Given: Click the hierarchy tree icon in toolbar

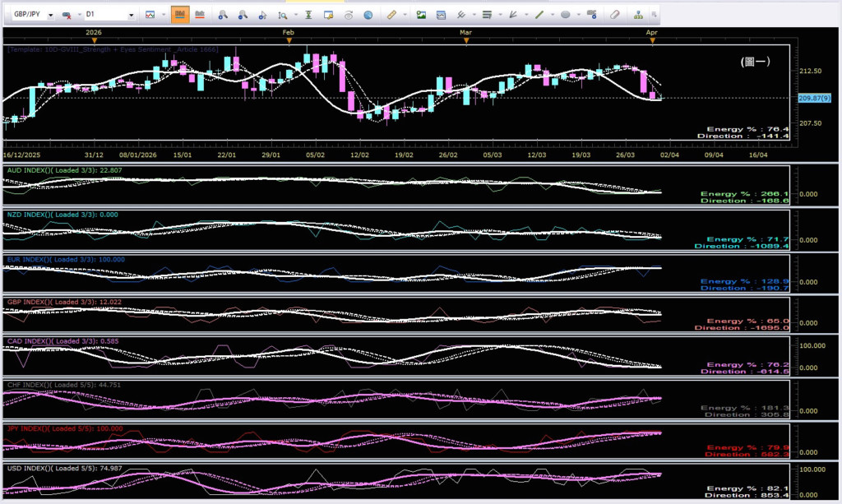Looking at the screenshot, I should point(639,15).
